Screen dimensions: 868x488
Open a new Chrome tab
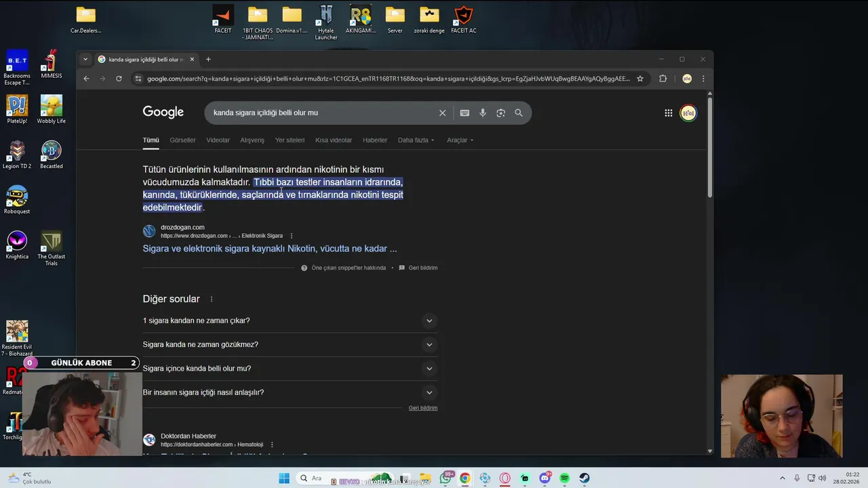pos(208,60)
